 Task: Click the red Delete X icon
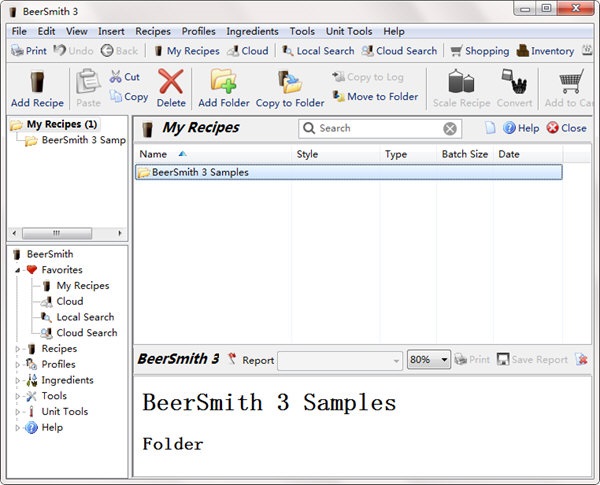[x=171, y=81]
